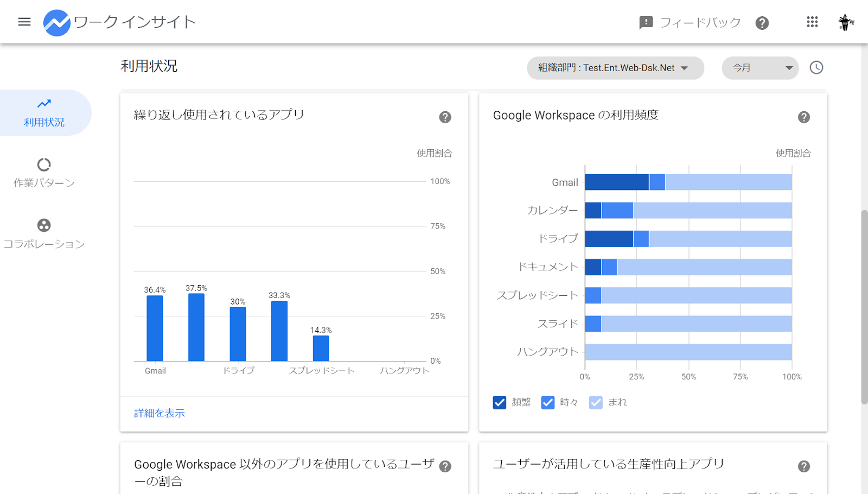
Task: Click the ワーク インサイト title
Action: point(135,22)
